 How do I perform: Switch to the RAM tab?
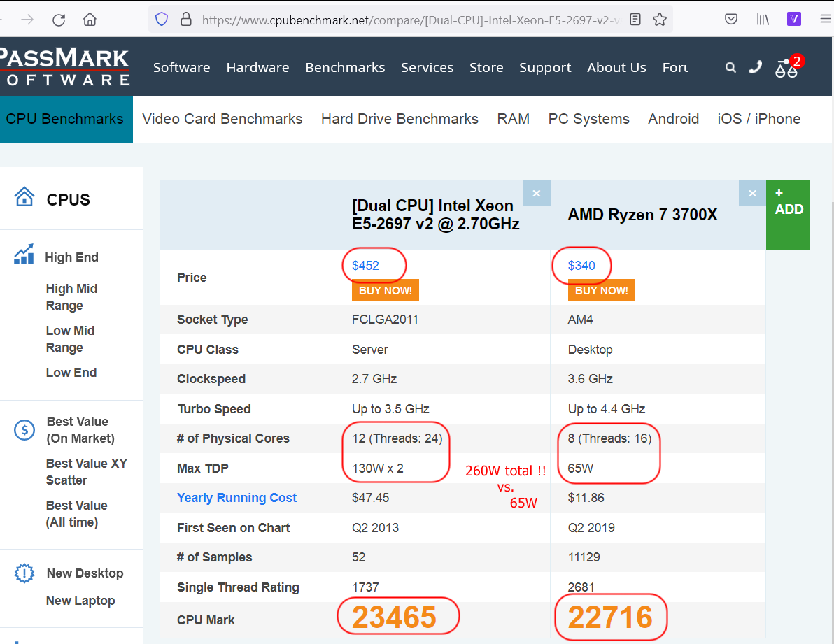(514, 119)
